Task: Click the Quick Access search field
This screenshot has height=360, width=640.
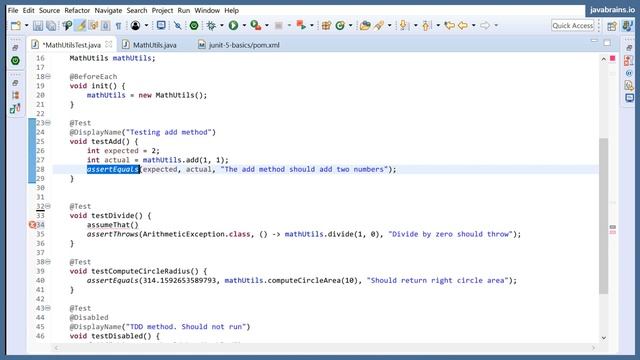Action: 573,26
